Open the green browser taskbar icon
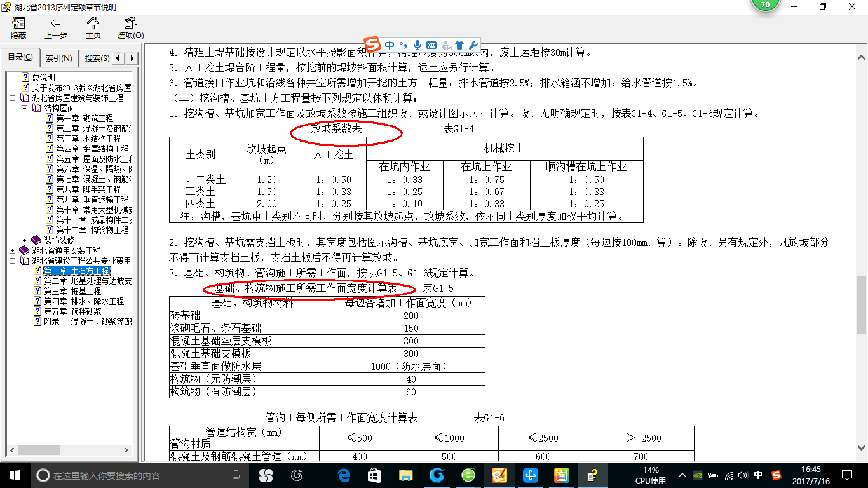The image size is (868, 488). click(x=468, y=475)
